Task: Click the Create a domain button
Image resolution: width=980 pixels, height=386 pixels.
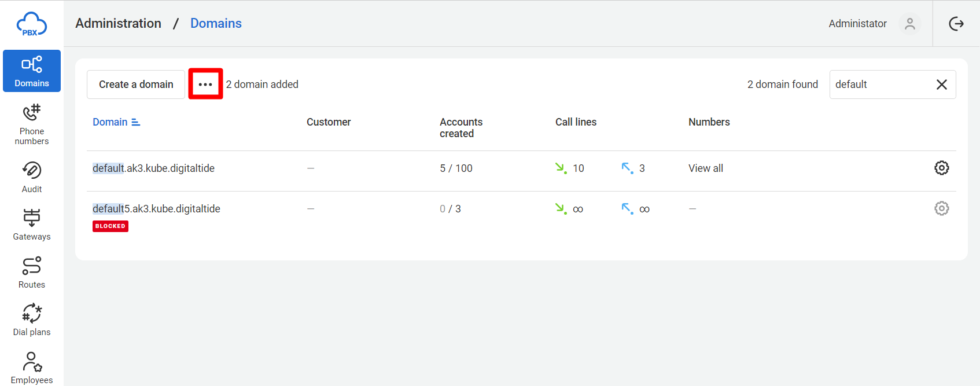Action: pos(136,84)
